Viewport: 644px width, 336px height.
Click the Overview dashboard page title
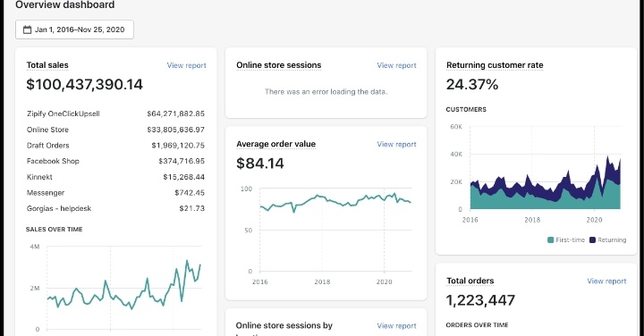[65, 5]
